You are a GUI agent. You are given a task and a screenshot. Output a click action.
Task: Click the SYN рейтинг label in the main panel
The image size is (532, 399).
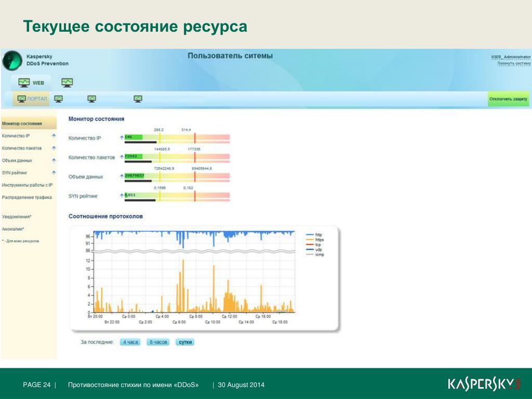pos(83,196)
